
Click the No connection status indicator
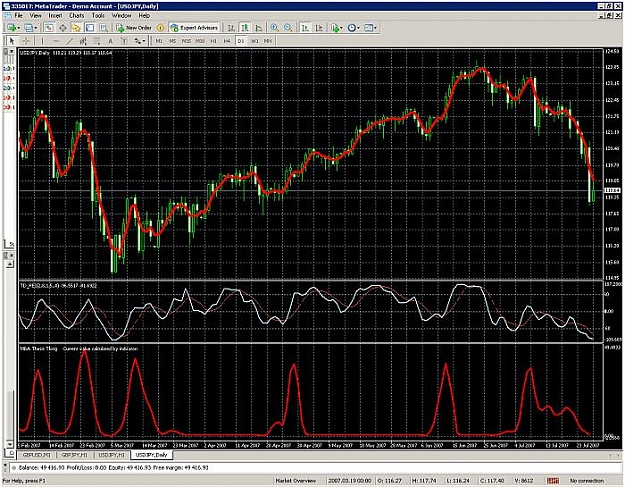587,481
